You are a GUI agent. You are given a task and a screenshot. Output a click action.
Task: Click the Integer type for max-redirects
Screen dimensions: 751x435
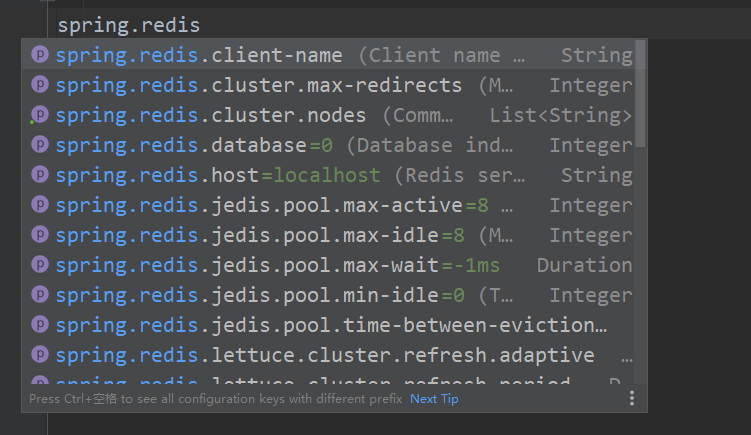(x=591, y=86)
